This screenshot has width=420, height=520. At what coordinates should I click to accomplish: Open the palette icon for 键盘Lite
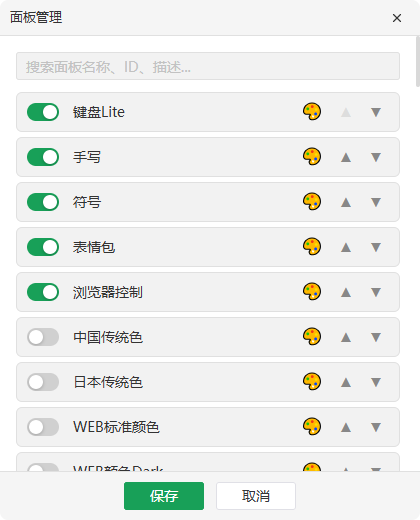click(312, 112)
